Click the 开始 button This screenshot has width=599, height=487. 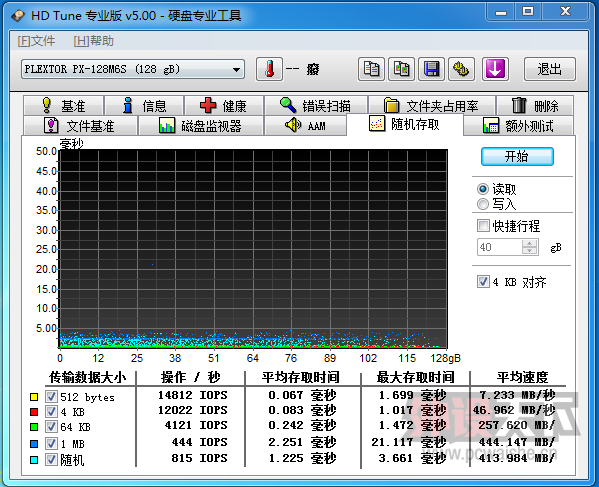coord(517,157)
